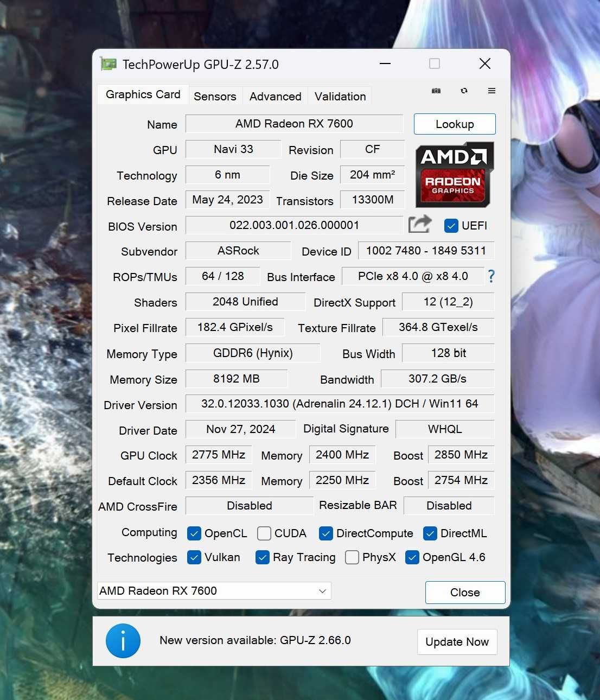The height and width of the screenshot is (700, 600).
Task: Close GPU-Z with the title bar X
Action: click(485, 64)
